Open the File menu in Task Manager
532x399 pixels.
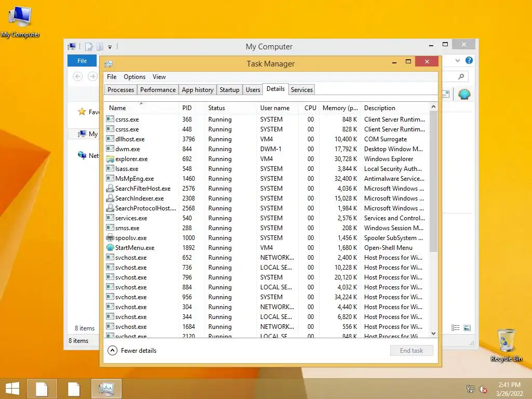112,77
